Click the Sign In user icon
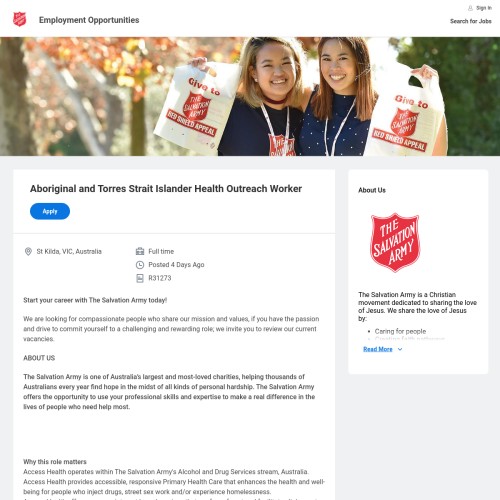The width and height of the screenshot is (500, 500). click(470, 8)
